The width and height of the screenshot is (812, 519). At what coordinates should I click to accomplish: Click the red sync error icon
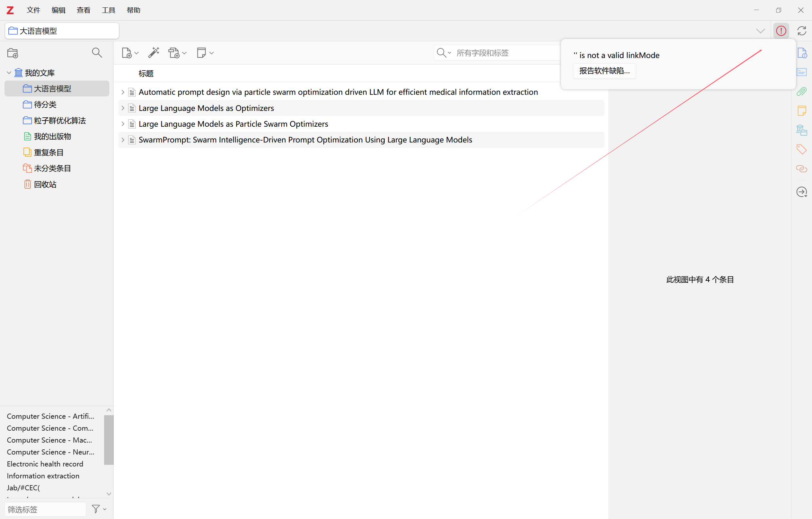(x=781, y=31)
